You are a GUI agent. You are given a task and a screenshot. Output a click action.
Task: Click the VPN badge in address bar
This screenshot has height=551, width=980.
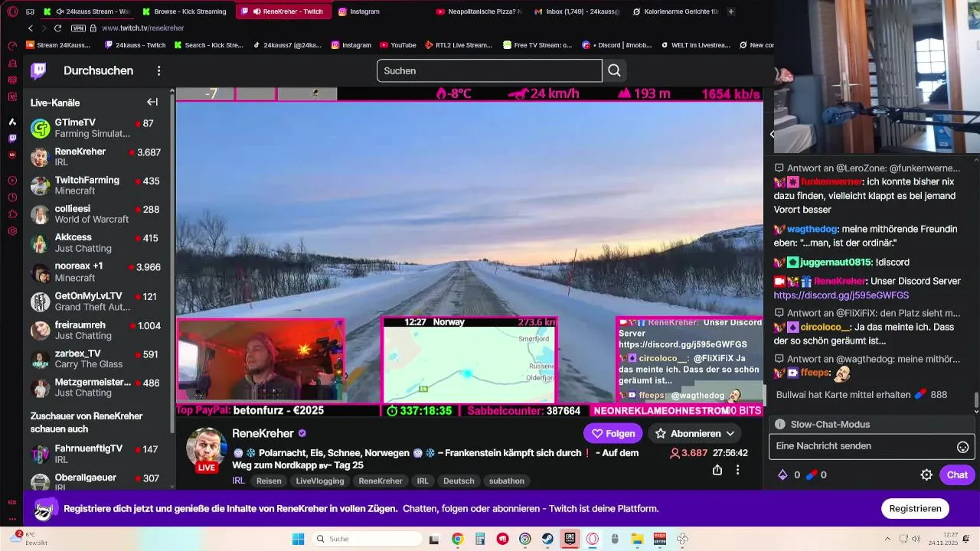77,28
